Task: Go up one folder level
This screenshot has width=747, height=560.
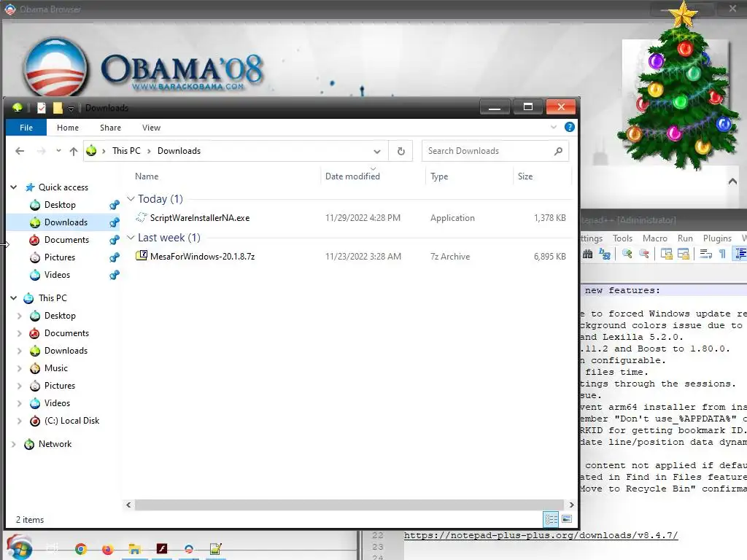Action: pyautogui.click(x=74, y=151)
